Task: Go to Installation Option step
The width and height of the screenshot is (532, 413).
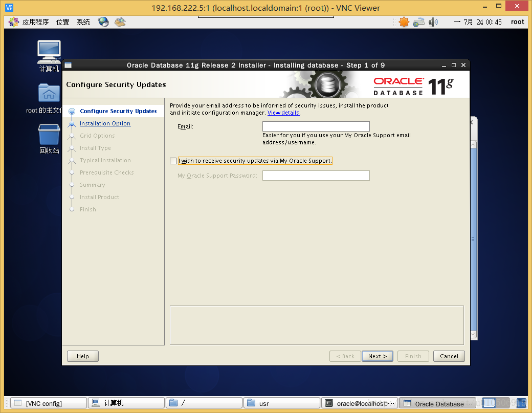Action: (x=105, y=123)
